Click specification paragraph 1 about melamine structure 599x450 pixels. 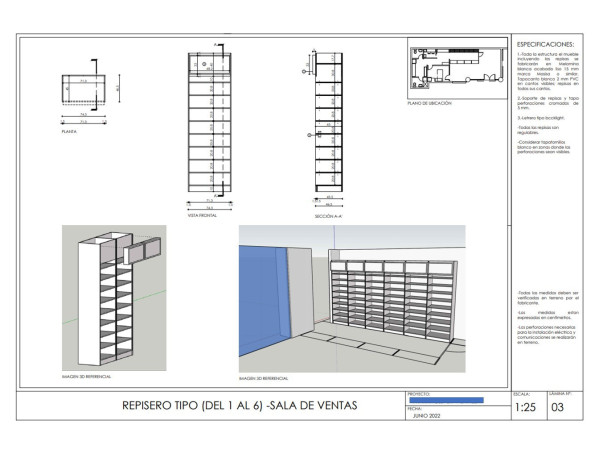click(x=548, y=71)
